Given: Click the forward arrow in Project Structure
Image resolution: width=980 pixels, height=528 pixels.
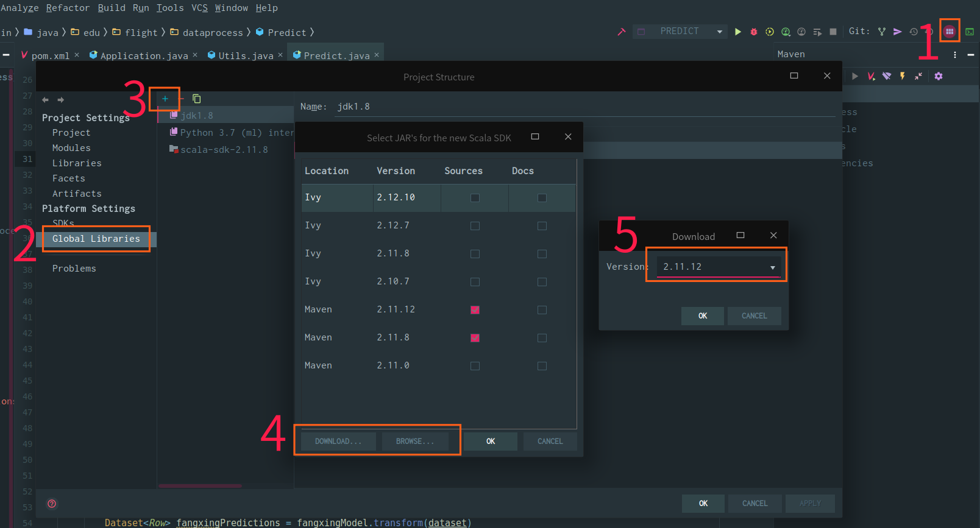Looking at the screenshot, I should (60, 100).
